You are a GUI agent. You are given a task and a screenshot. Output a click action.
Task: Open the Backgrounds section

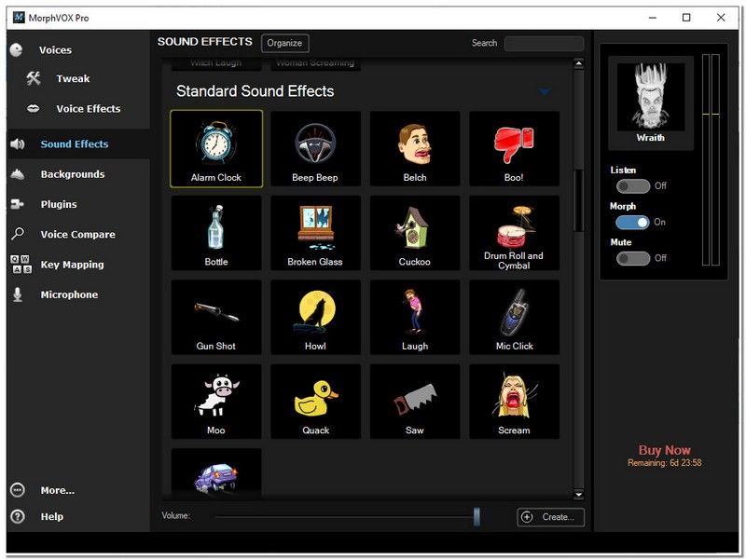[73, 174]
